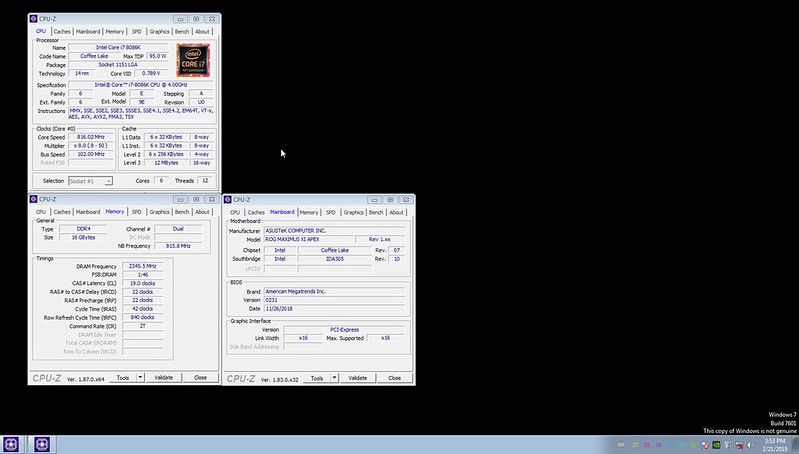
Task: Click Validate in the Mainboard window
Action: pos(358,378)
